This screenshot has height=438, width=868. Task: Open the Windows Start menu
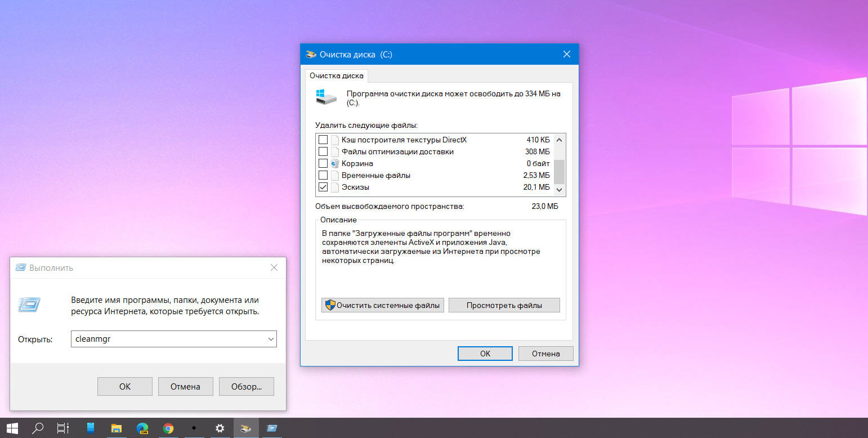click(x=12, y=428)
